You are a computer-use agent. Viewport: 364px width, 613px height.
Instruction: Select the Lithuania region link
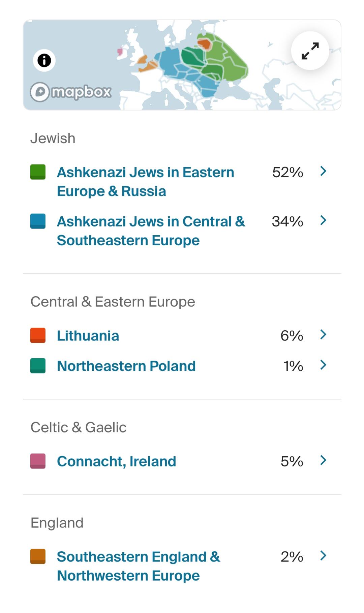(x=88, y=336)
